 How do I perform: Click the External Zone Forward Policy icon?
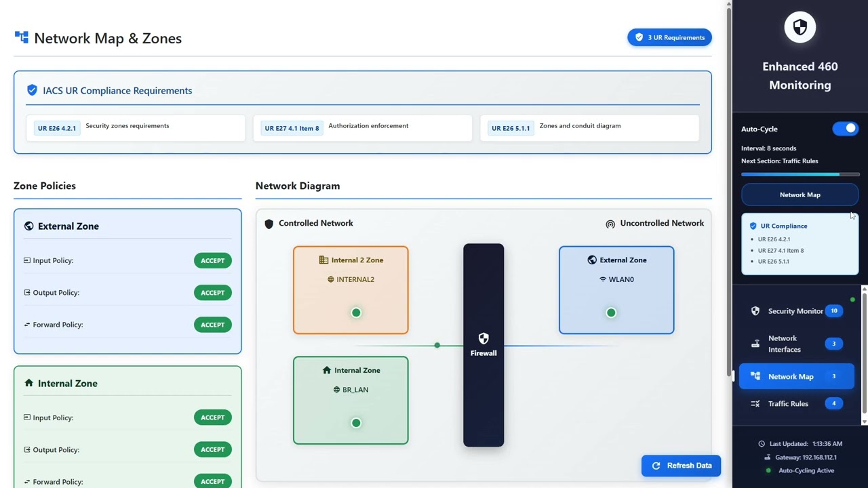[x=27, y=325]
